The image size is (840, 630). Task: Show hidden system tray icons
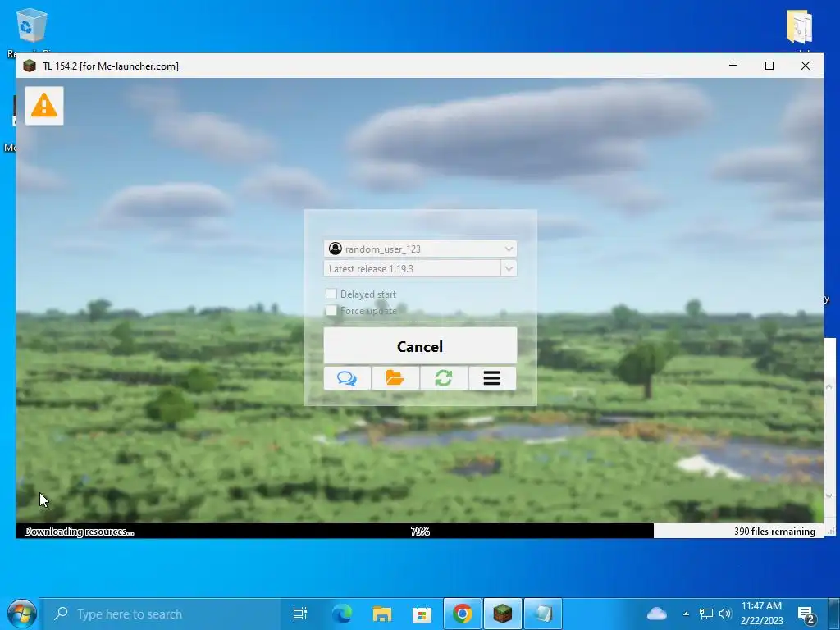point(686,614)
